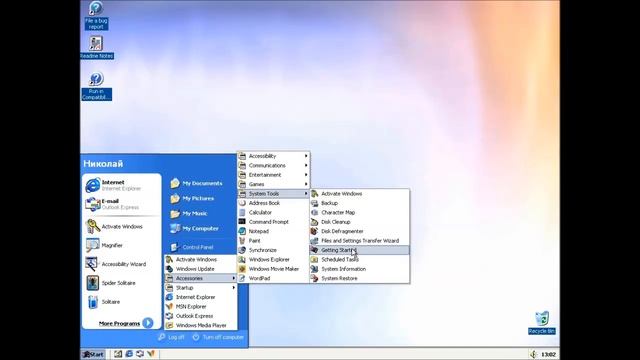This screenshot has height=360, width=640.
Task: Launch Paint from Accessories menu
Action: coord(273,241)
